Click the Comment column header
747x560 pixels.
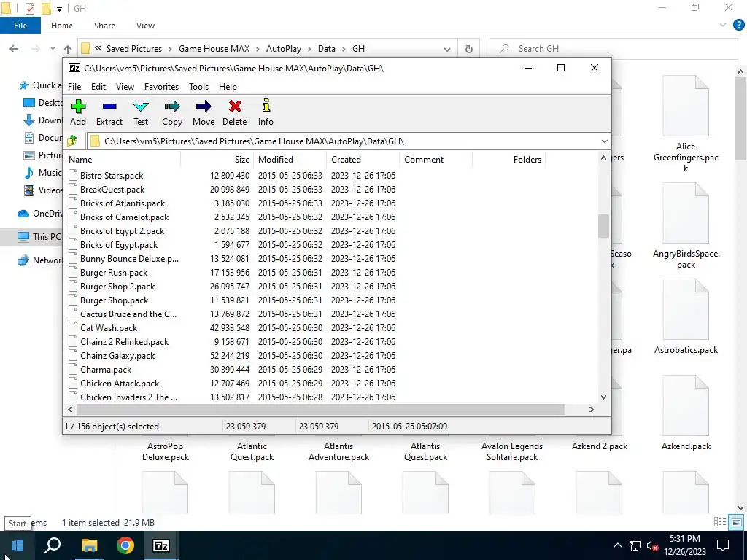436,160
